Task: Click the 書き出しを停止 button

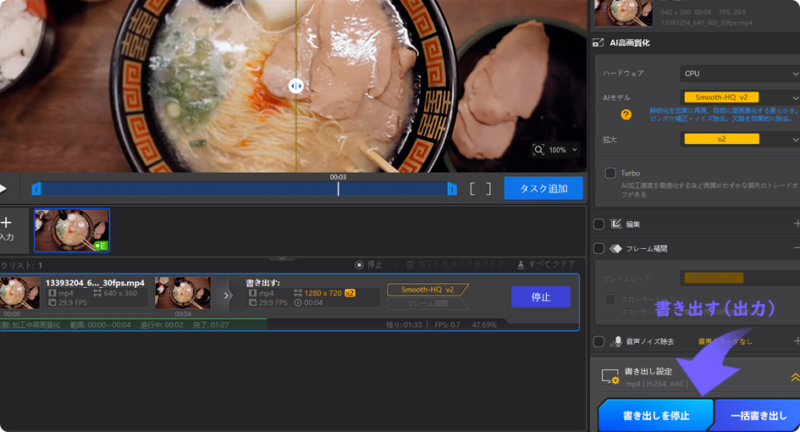Action: [x=656, y=415]
